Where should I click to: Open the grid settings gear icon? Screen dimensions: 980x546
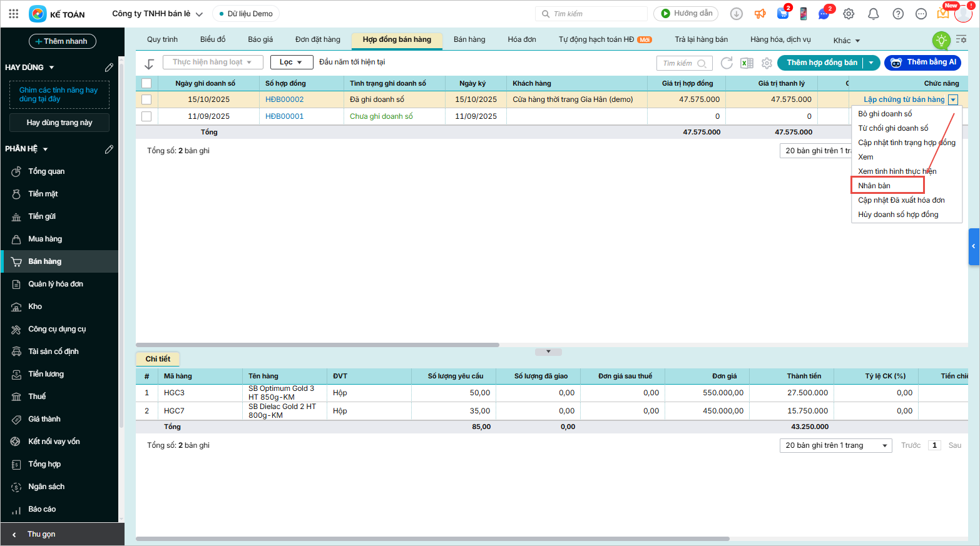pos(767,63)
